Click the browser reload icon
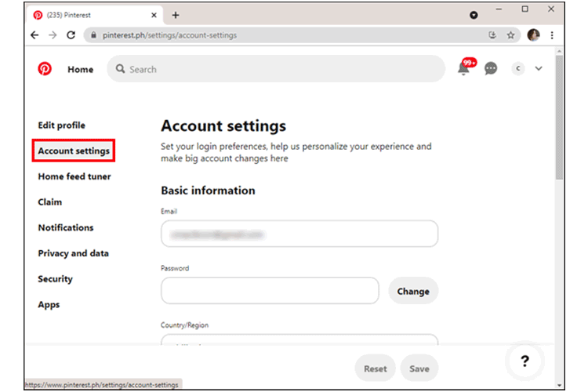This screenshot has height=392, width=588. tap(71, 35)
